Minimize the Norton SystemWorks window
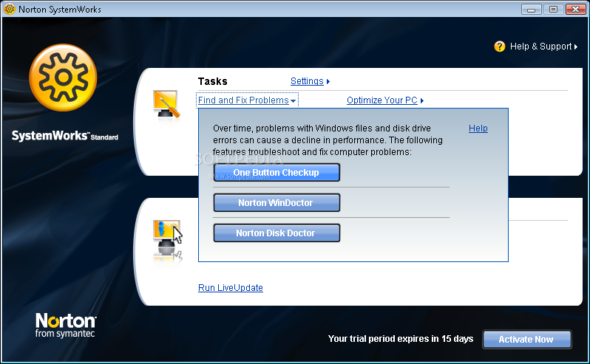The height and width of the screenshot is (364, 590). (532, 9)
